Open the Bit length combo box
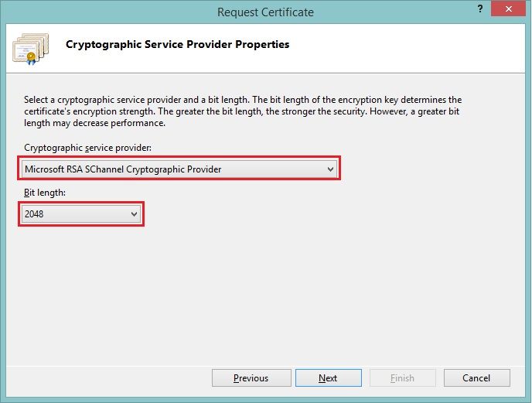The image size is (532, 403). 81,213
